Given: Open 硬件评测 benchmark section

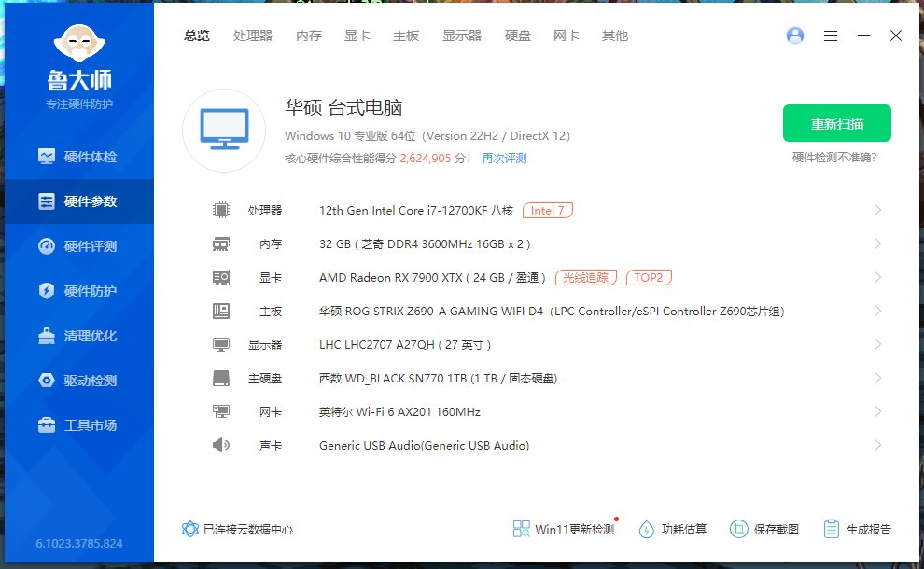Looking at the screenshot, I should (79, 246).
